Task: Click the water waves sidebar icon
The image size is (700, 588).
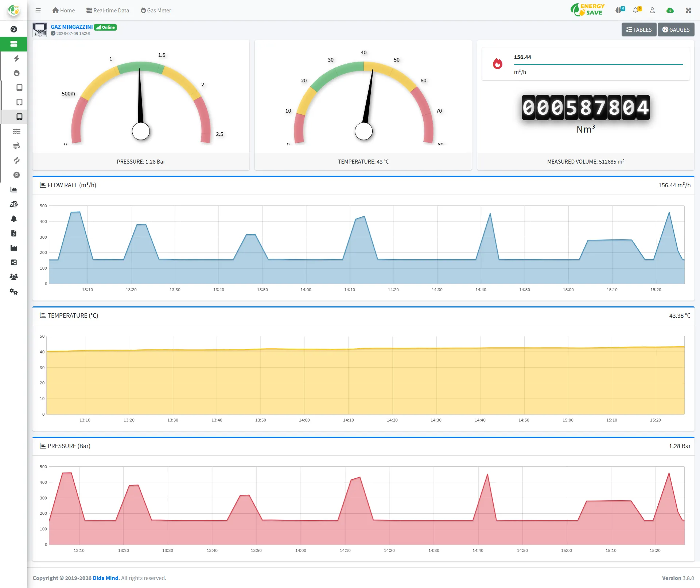Action: 16,131
